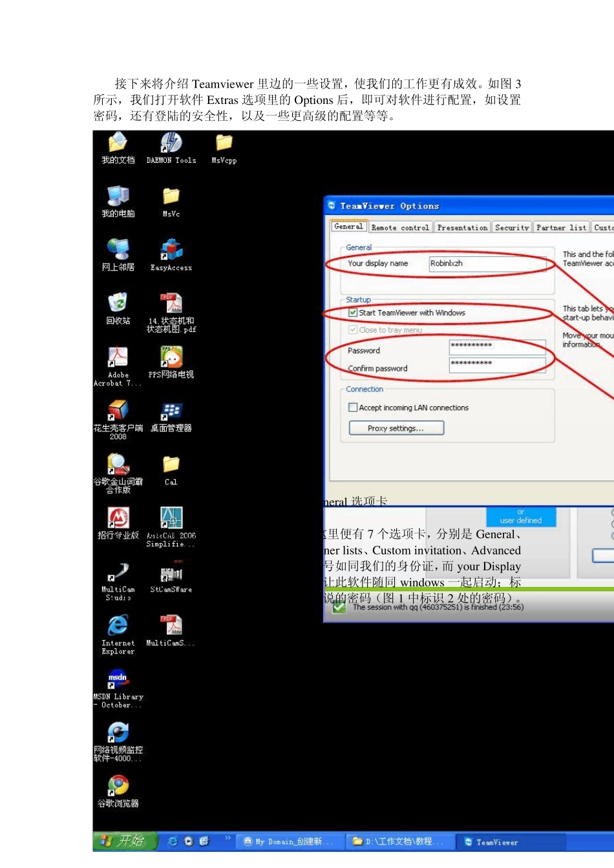
Task: Open the MsVcpp folder icon
Action: [x=224, y=148]
